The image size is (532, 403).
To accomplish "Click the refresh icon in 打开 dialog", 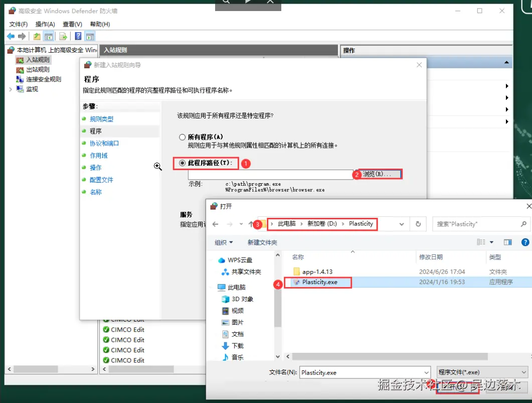I will [x=418, y=224].
